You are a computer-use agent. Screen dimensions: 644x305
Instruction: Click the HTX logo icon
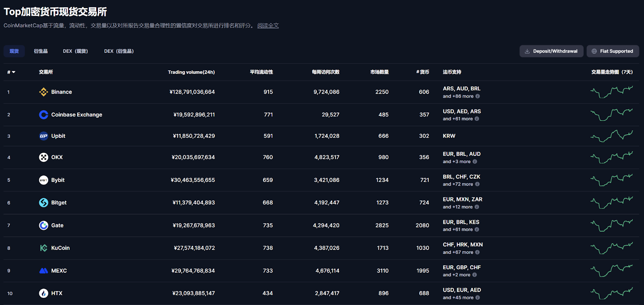pos(43,293)
